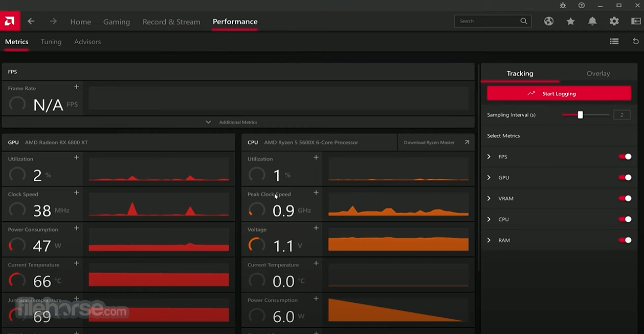Select the Metrics sub-tab
The width and height of the screenshot is (644, 334).
click(17, 42)
